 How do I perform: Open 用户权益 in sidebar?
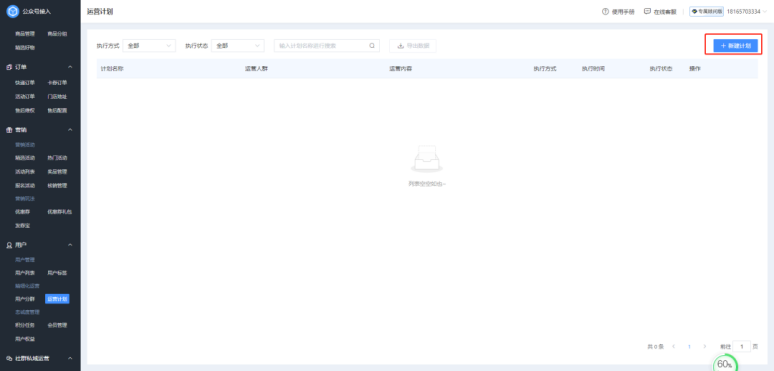coord(25,339)
